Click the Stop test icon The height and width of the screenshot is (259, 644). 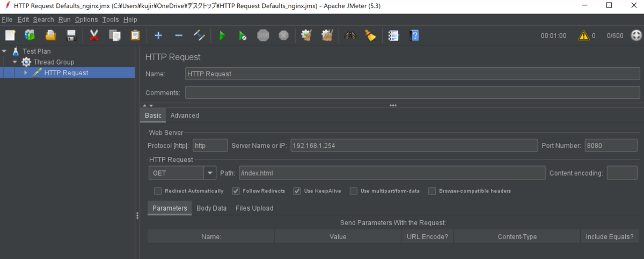tap(263, 35)
